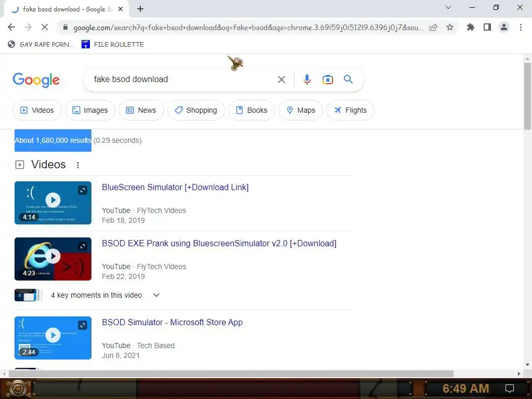532x399 pixels.
Task: Play the BSOD Simulator 2:44 video
Action: pyautogui.click(x=53, y=335)
